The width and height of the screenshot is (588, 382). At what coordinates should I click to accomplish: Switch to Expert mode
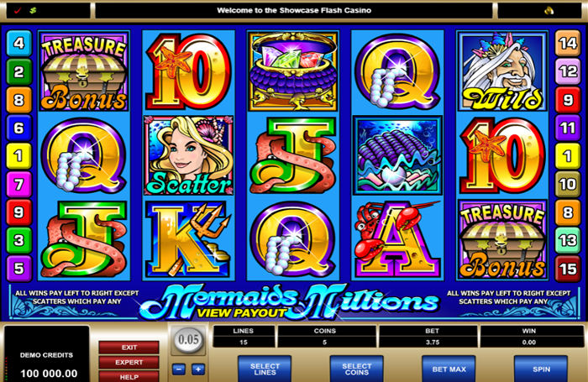[x=129, y=362]
